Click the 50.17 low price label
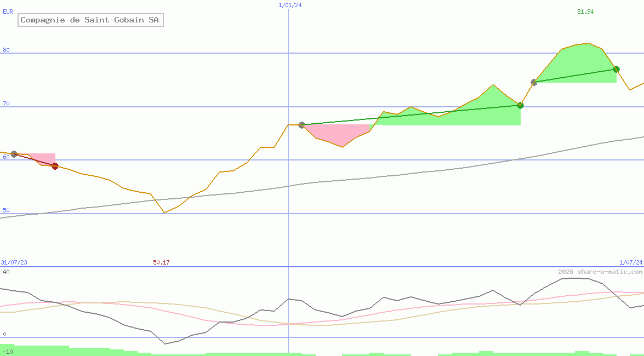 (161, 262)
